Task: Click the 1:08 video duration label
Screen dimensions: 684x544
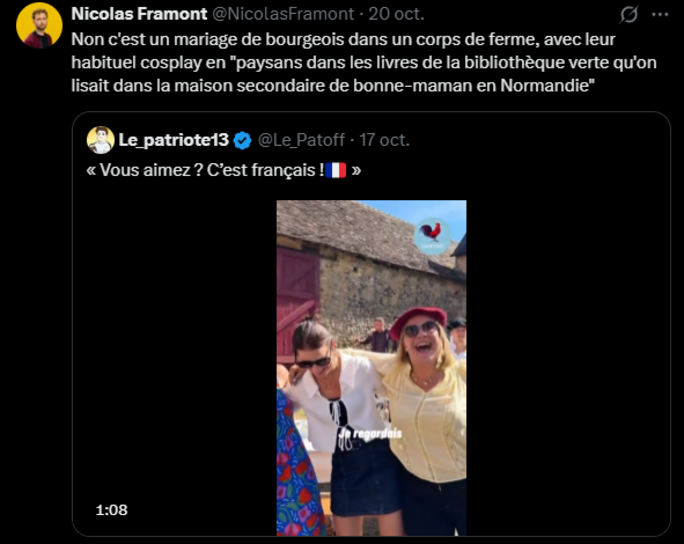Action: tap(111, 510)
